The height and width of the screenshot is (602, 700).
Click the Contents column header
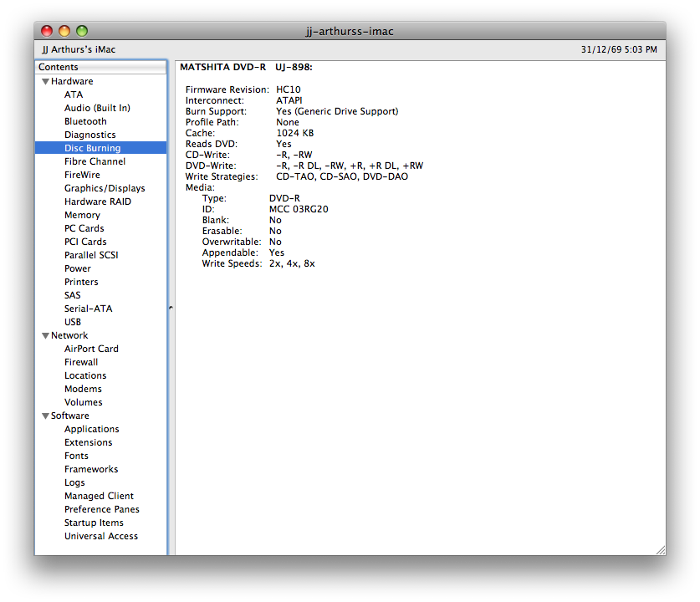101,67
